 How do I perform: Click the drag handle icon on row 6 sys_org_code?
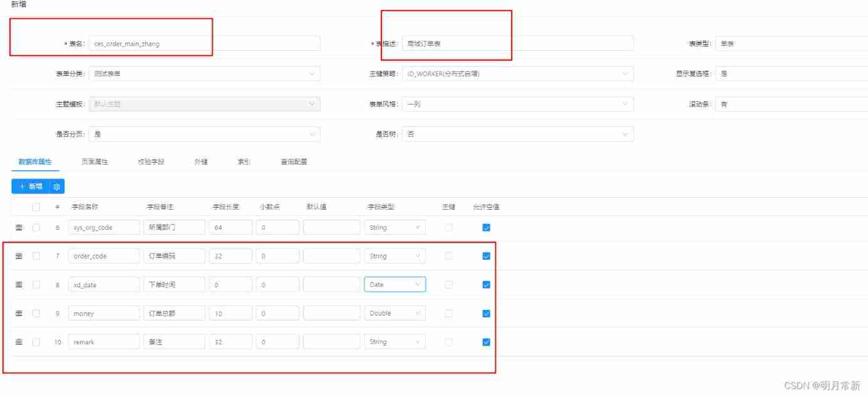click(x=19, y=227)
